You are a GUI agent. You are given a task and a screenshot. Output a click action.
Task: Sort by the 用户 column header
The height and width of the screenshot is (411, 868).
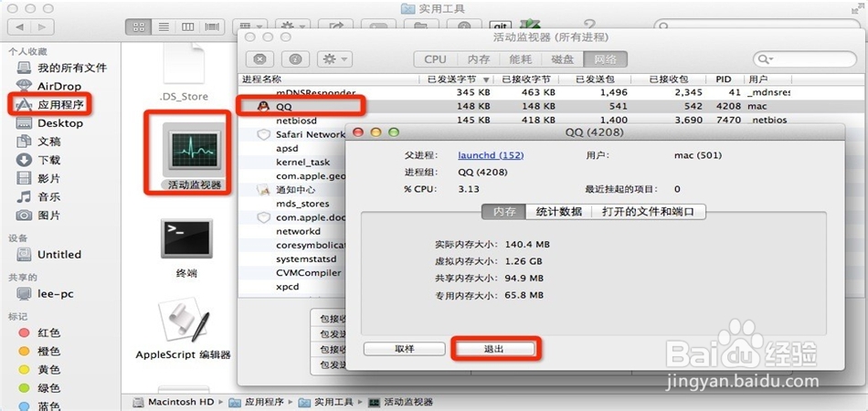(x=767, y=79)
